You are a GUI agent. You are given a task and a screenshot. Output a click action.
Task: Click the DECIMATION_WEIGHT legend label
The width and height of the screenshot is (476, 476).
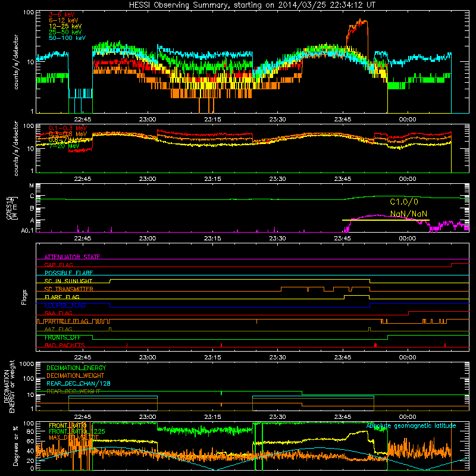point(76,376)
